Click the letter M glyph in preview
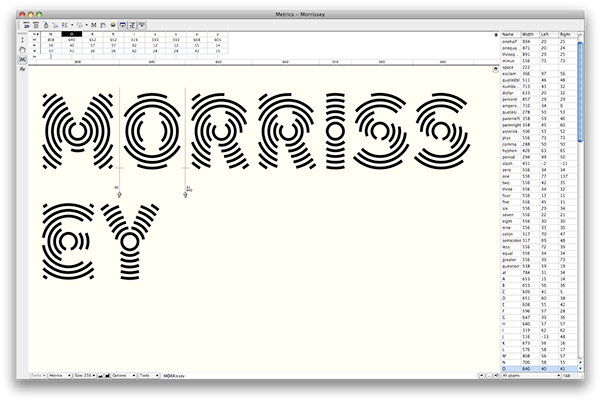Screen dimensions: 600x401 (x=78, y=131)
